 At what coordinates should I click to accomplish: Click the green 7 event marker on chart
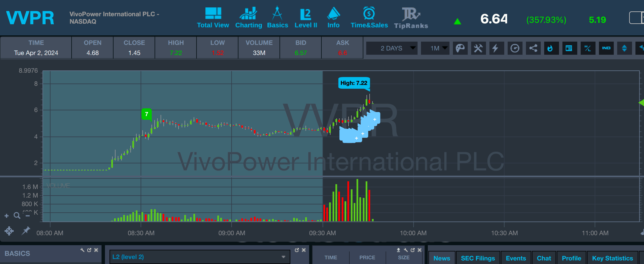click(x=147, y=114)
